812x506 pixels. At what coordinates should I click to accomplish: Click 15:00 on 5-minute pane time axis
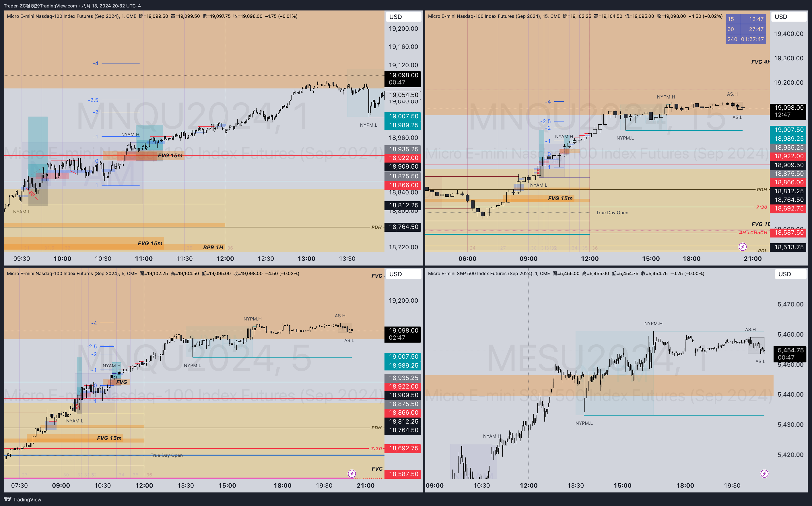pos(227,485)
